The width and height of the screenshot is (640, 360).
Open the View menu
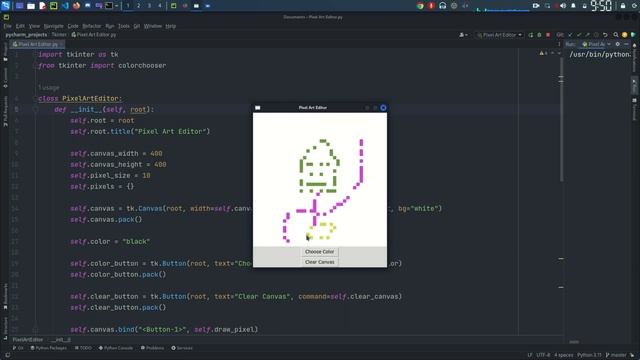pos(34,26)
